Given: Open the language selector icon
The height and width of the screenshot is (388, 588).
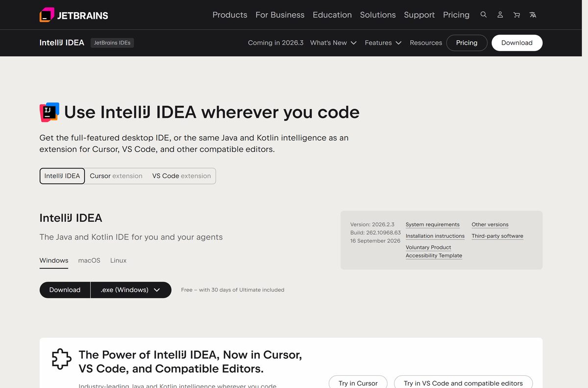Looking at the screenshot, I should tap(533, 15).
